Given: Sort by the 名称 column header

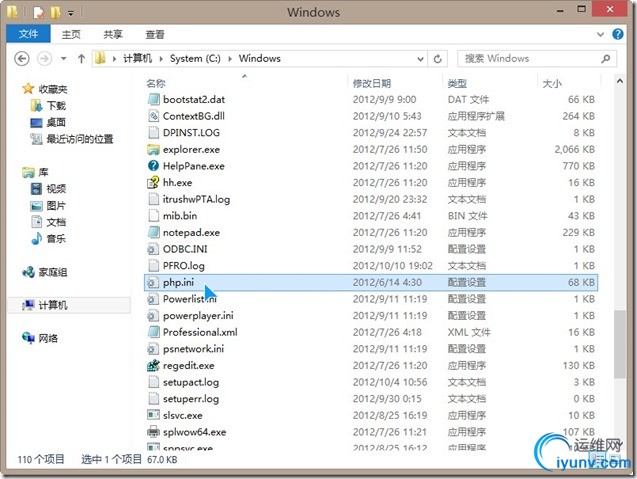Looking at the screenshot, I should (156, 83).
